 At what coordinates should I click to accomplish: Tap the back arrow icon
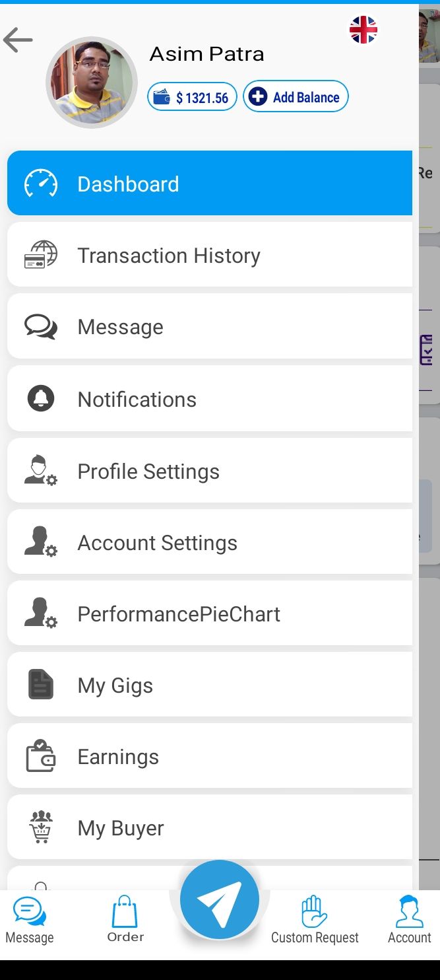click(18, 41)
